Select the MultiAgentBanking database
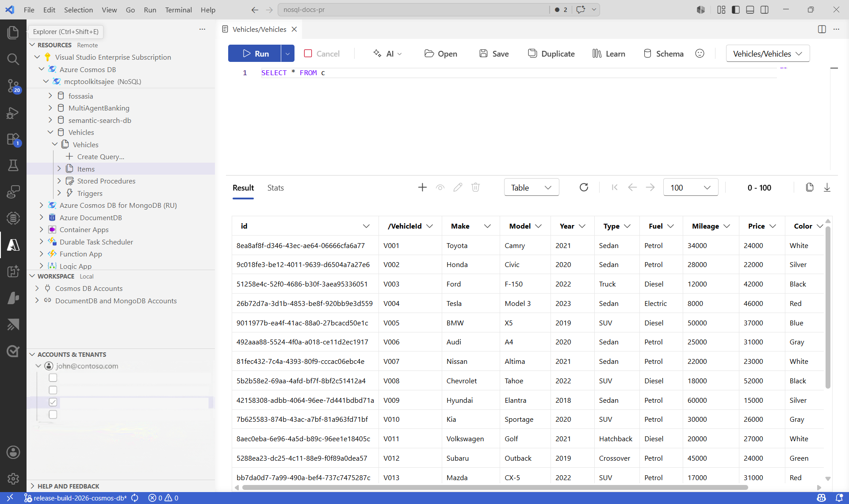This screenshot has width=849, height=504. point(99,108)
